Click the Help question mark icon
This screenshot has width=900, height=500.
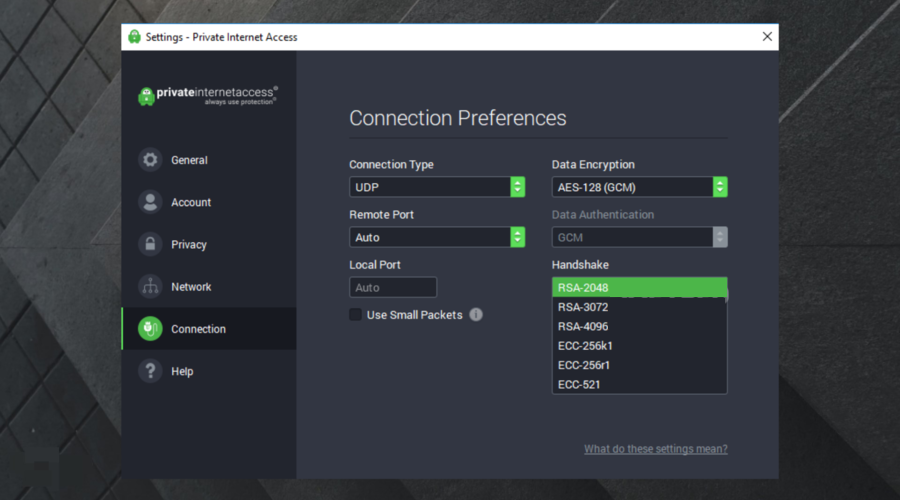(x=150, y=371)
